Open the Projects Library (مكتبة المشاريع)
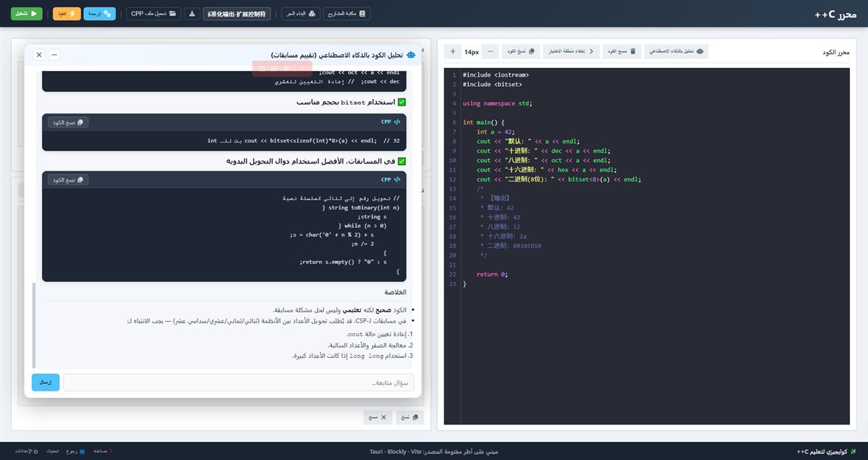This screenshot has height=460, width=868. tap(346, 13)
